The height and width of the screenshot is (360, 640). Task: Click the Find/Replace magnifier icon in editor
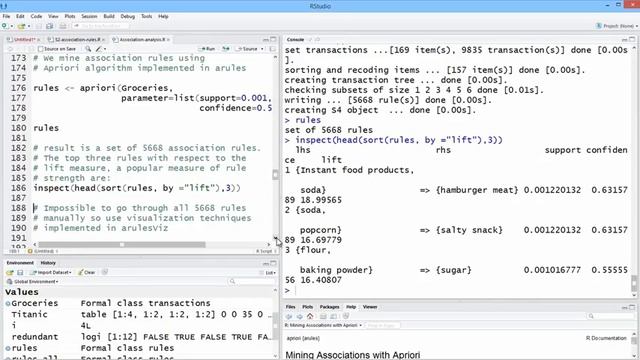(88, 49)
